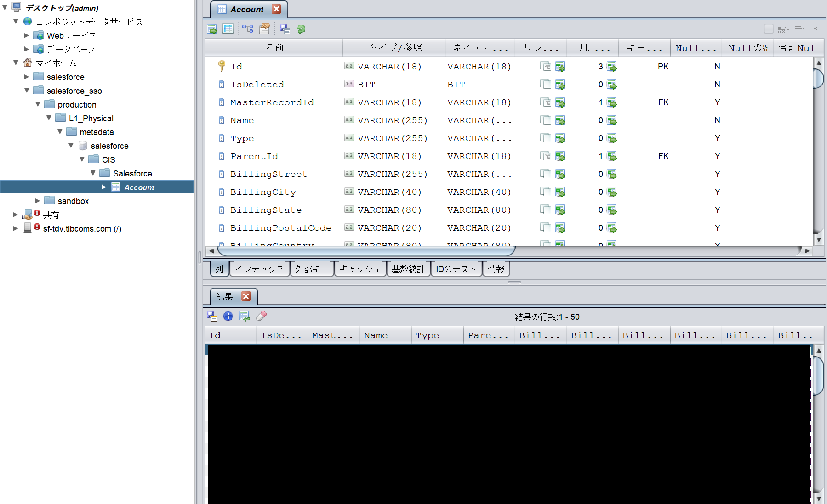Open the lineage tree diagram icon

[248, 29]
